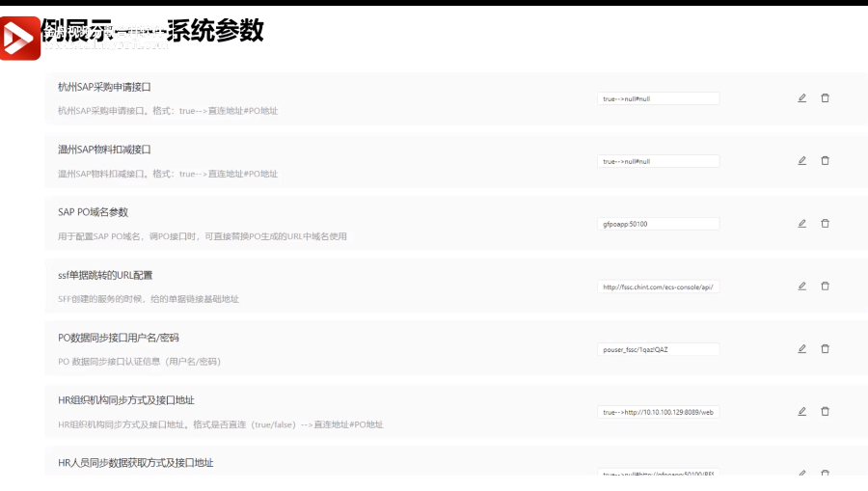Click the 温州SAP物料扣减接口 format description
This screenshot has height=491, width=868.
tap(168, 174)
